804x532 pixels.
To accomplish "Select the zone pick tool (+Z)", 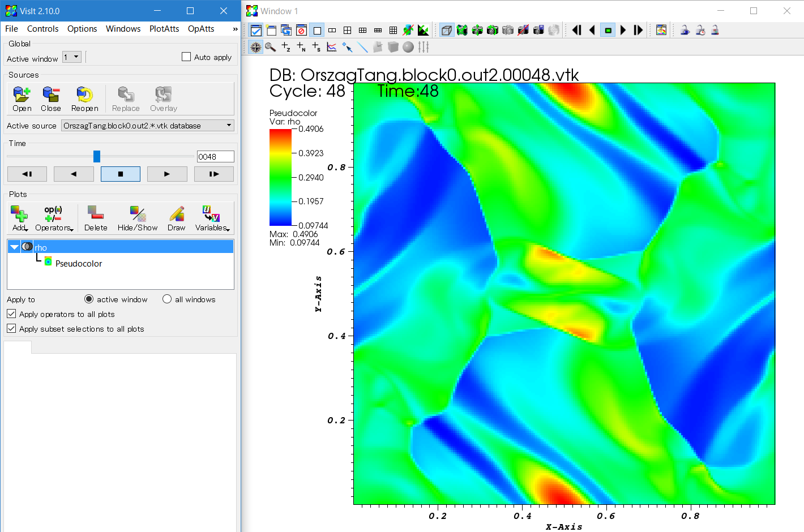I will pyautogui.click(x=286, y=47).
